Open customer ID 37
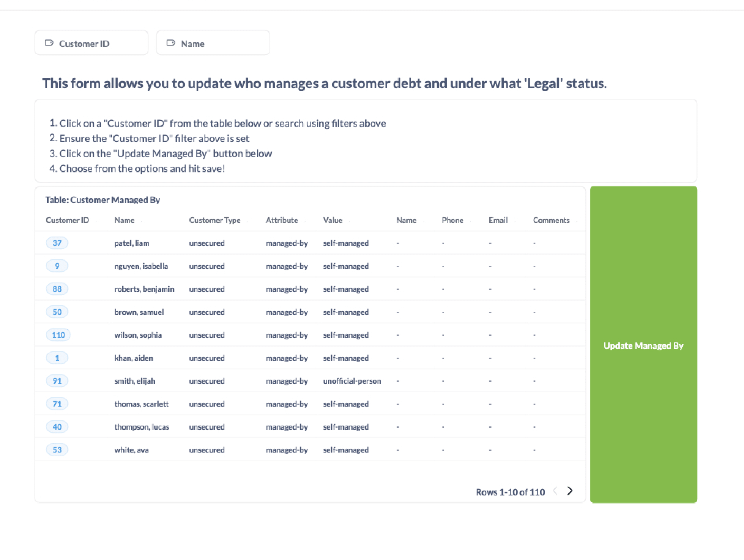Viewport: 744px width, 560px height. (x=57, y=243)
